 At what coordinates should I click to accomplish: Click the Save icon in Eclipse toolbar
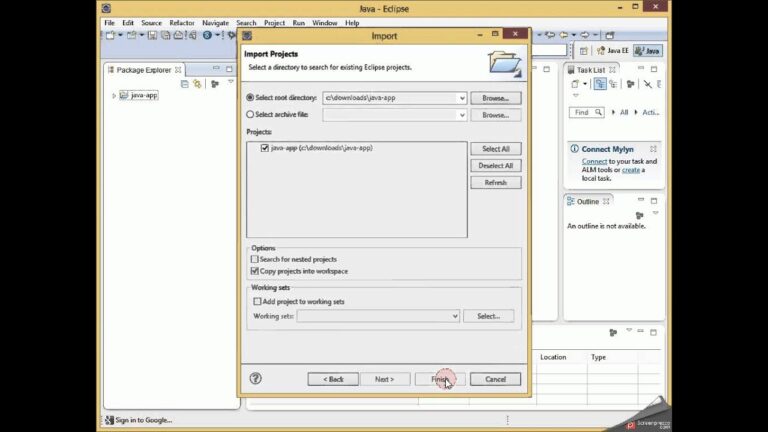[x=152, y=35]
